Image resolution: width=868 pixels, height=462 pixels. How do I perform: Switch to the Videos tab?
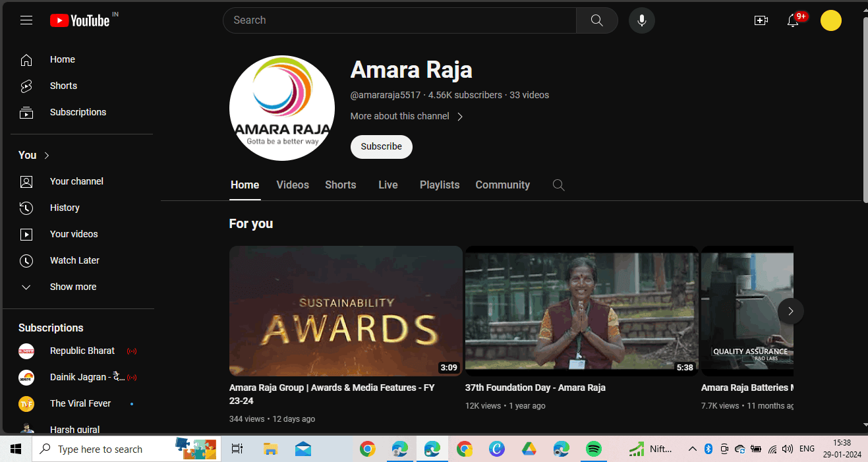(293, 185)
